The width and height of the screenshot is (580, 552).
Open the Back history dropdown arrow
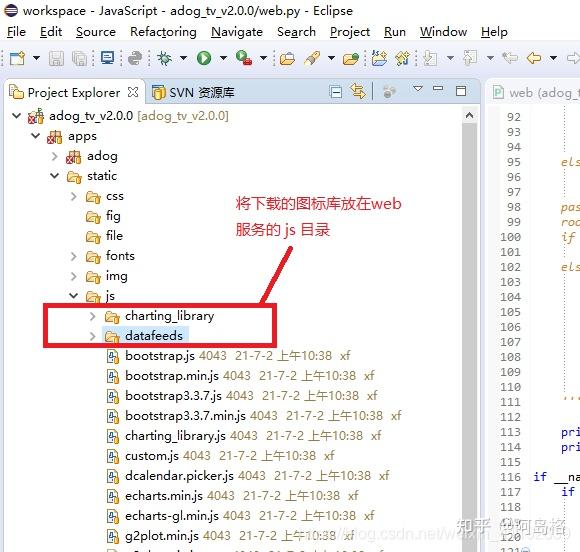click(x=553, y=58)
